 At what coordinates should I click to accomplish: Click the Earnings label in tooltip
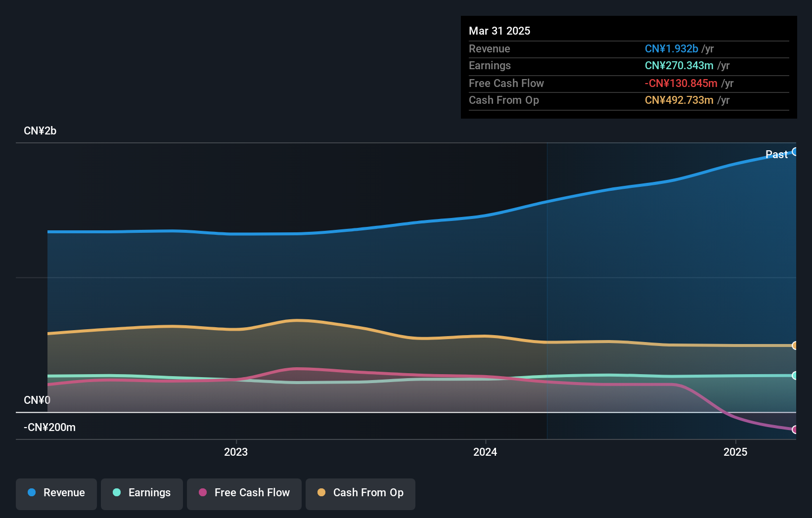[490, 66]
